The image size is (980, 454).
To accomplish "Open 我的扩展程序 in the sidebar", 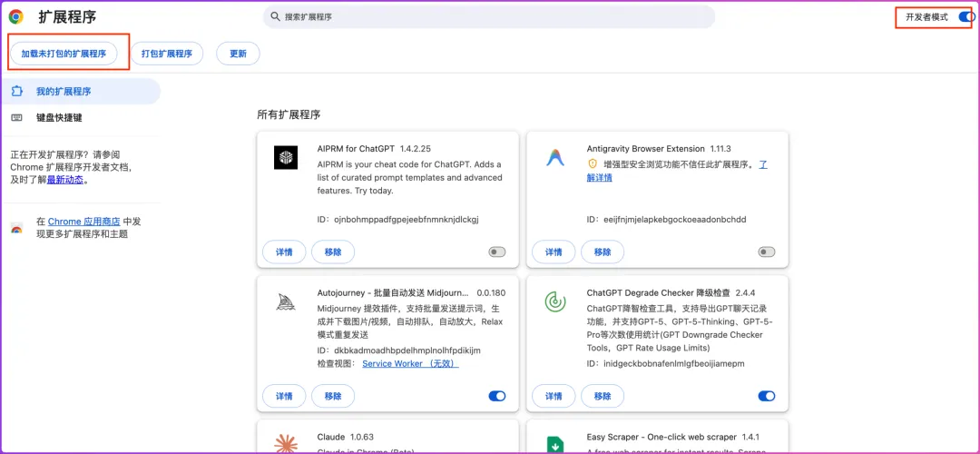I will click(80, 92).
